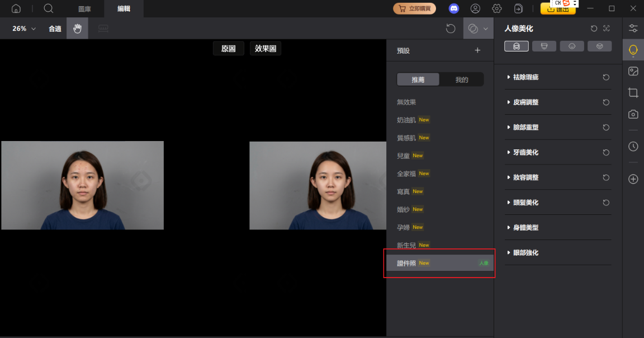Select the smiling face category button

pyautogui.click(x=572, y=46)
